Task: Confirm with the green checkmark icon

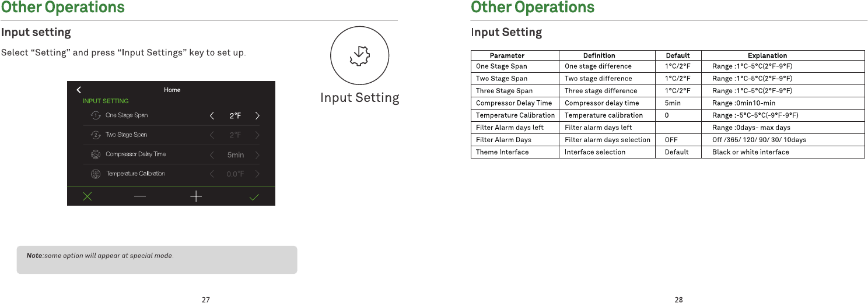Action: (x=254, y=197)
